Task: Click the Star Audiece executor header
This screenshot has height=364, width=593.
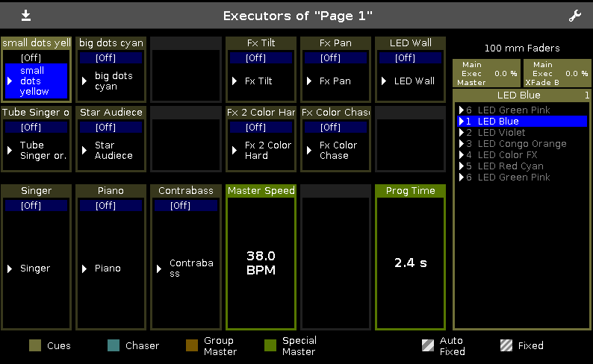Action: click(111, 113)
